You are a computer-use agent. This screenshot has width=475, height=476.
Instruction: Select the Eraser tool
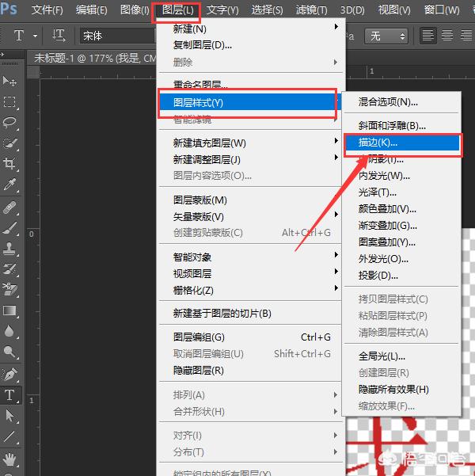pyautogui.click(x=9, y=290)
